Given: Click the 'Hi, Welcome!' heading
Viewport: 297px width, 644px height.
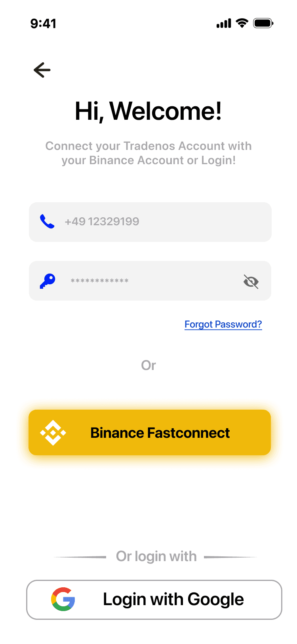Looking at the screenshot, I should (x=148, y=111).
